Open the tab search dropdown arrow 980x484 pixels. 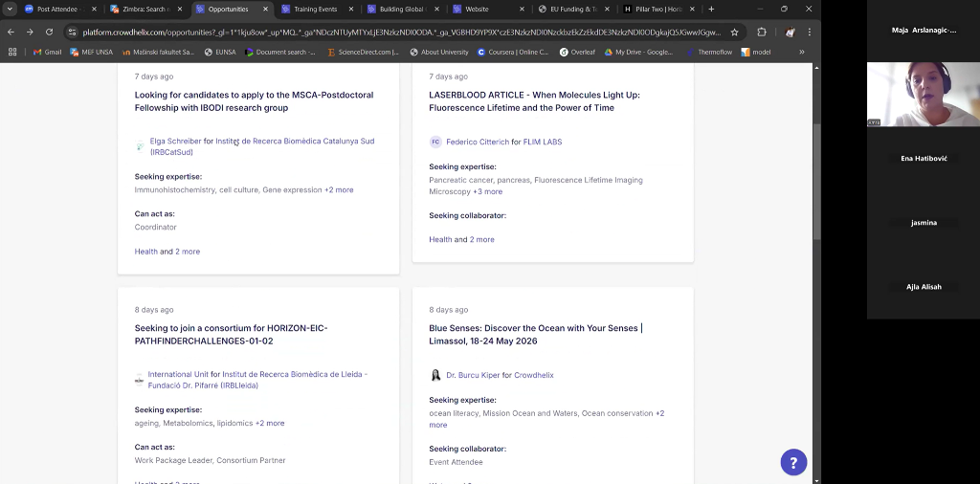click(10, 9)
